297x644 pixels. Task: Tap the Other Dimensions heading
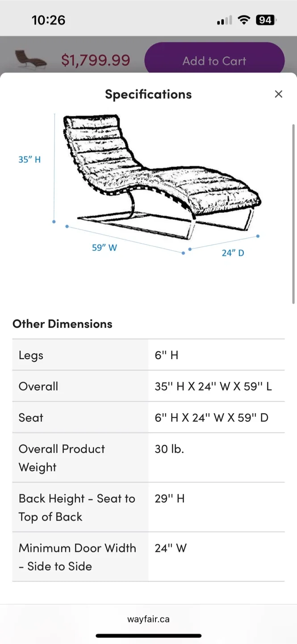pyautogui.click(x=63, y=323)
